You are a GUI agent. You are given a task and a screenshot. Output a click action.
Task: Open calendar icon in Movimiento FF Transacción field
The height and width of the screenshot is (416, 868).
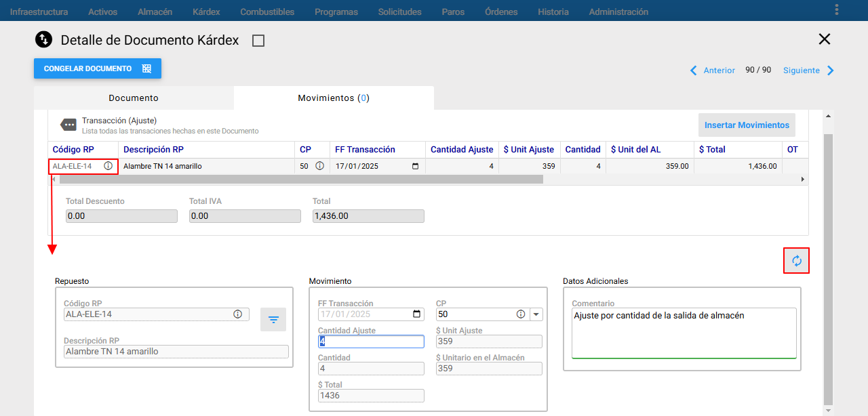(x=416, y=314)
